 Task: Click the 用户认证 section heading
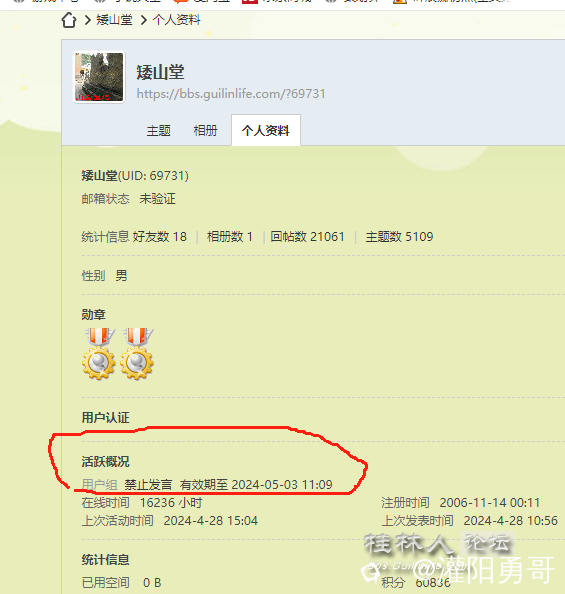pyautogui.click(x=105, y=417)
